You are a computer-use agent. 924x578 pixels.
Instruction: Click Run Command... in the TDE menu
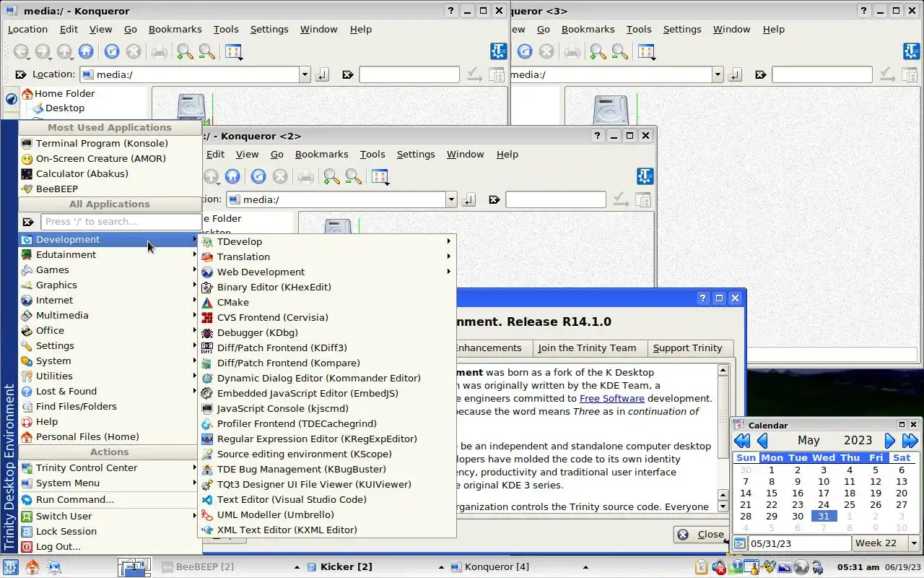[110, 499]
